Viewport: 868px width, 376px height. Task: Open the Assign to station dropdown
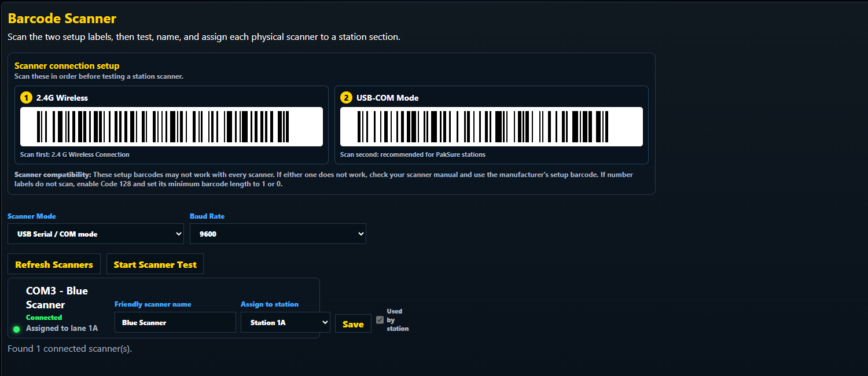[x=285, y=322]
